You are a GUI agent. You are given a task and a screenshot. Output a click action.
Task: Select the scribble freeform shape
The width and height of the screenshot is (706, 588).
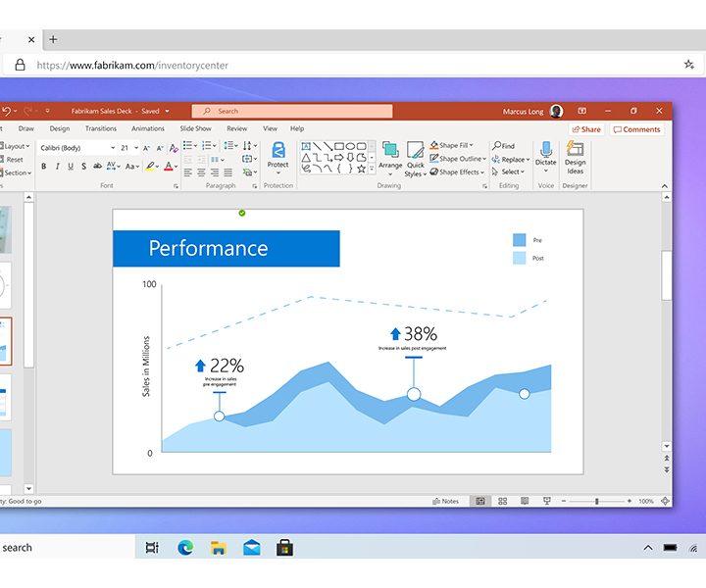306,169
